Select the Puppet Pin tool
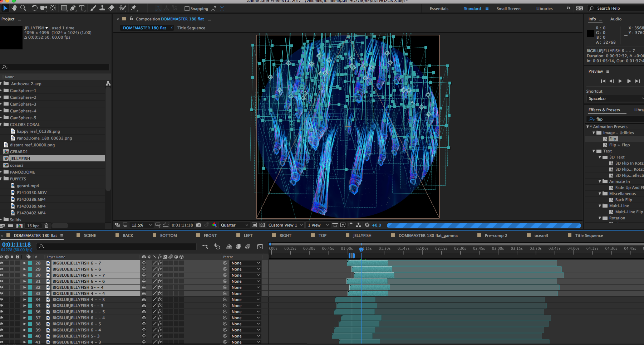The height and width of the screenshot is (345, 644). coord(134,8)
